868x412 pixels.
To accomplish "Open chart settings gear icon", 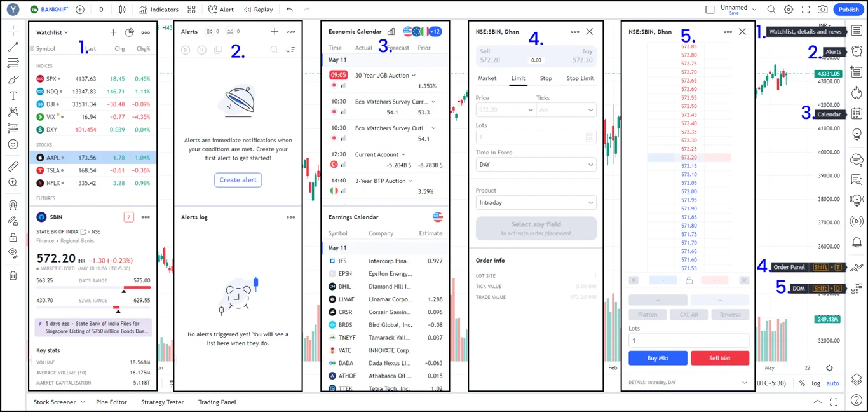I will [x=789, y=10].
